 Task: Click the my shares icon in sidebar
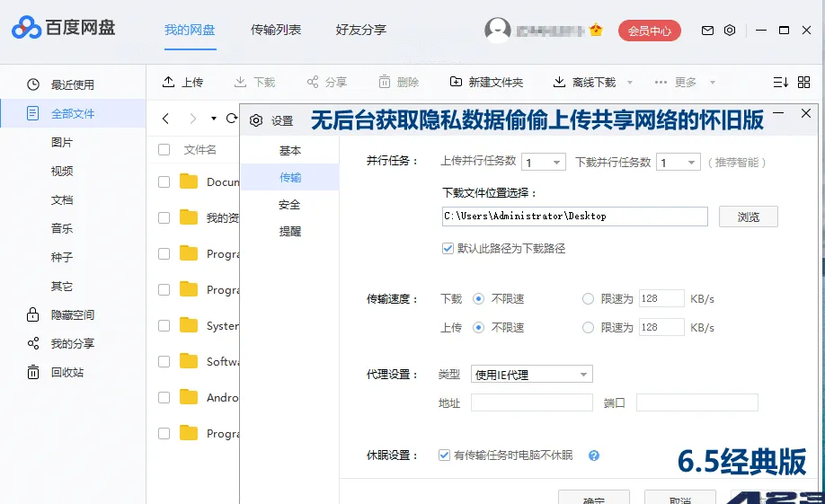pyautogui.click(x=33, y=343)
